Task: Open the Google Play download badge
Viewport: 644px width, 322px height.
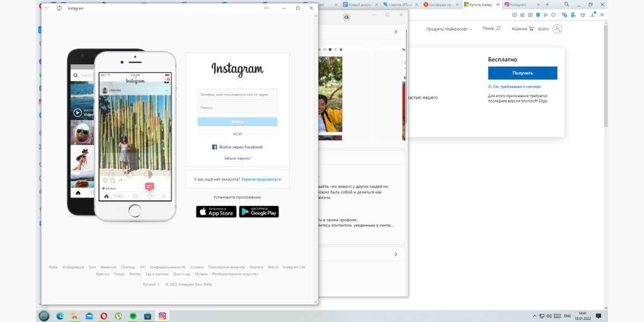Action: pos(259,211)
